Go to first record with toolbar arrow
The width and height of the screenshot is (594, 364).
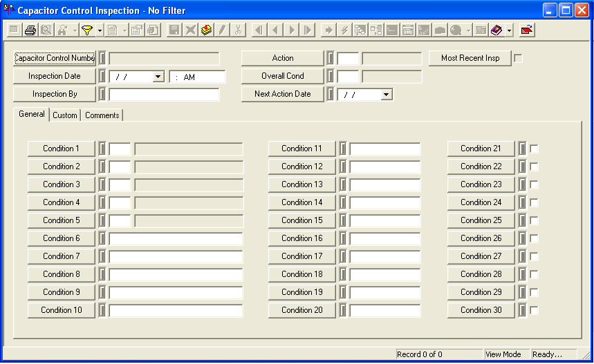coord(259,30)
